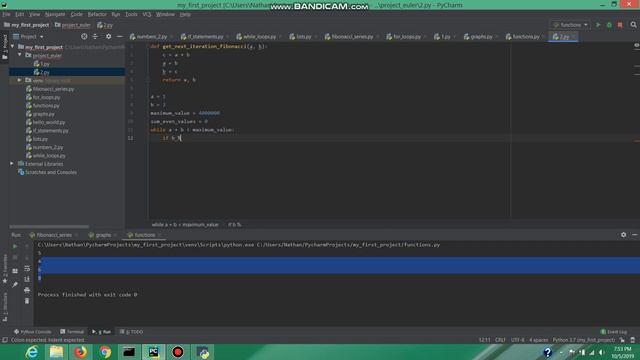Click the locate/scroll-from-source target icon
The image size is (640, 360).
coord(84,36)
